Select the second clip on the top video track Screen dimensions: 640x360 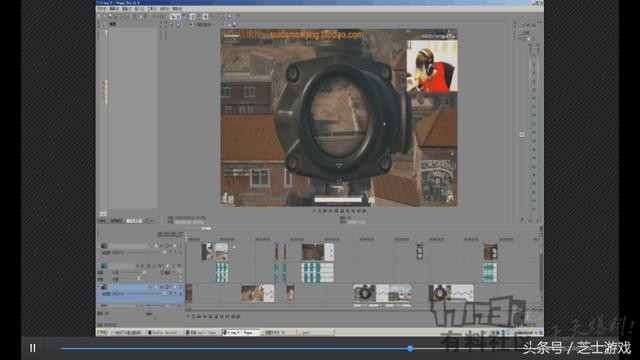click(221, 252)
